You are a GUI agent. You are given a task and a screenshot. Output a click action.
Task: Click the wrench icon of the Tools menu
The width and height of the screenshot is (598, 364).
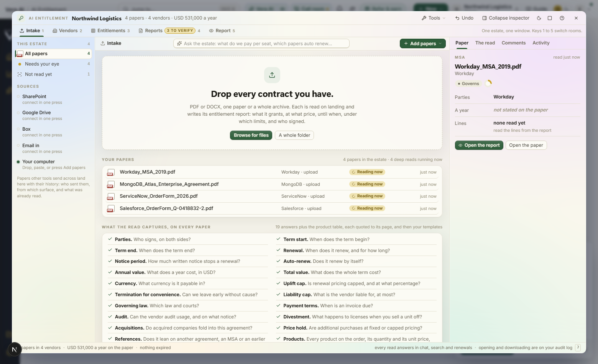pyautogui.click(x=424, y=18)
